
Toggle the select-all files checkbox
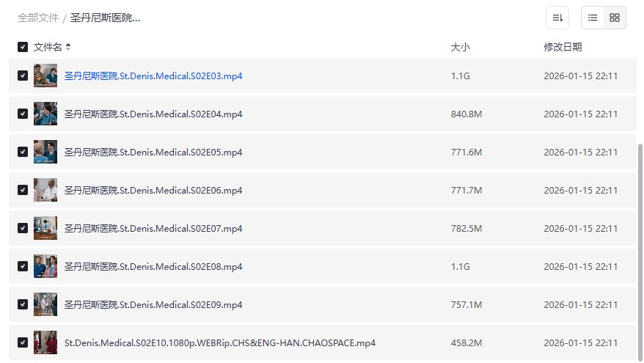[x=23, y=47]
